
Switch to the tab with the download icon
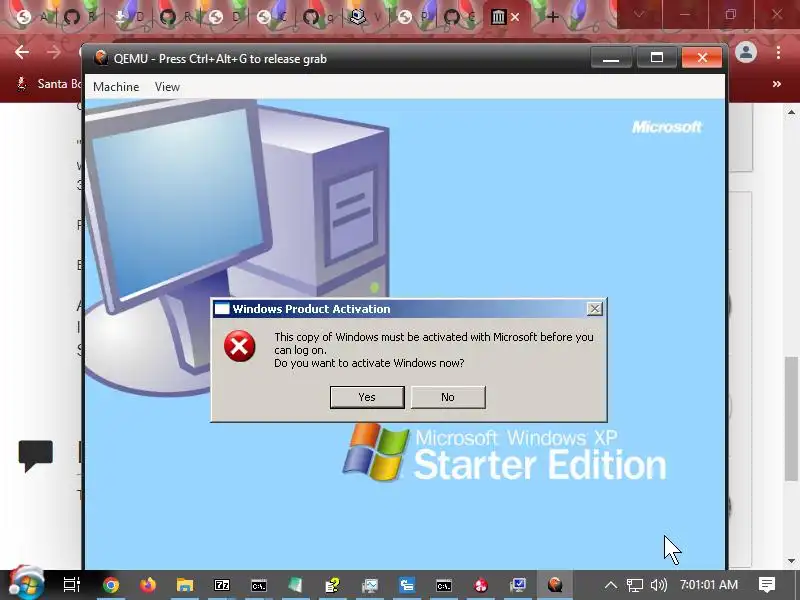(x=129, y=17)
